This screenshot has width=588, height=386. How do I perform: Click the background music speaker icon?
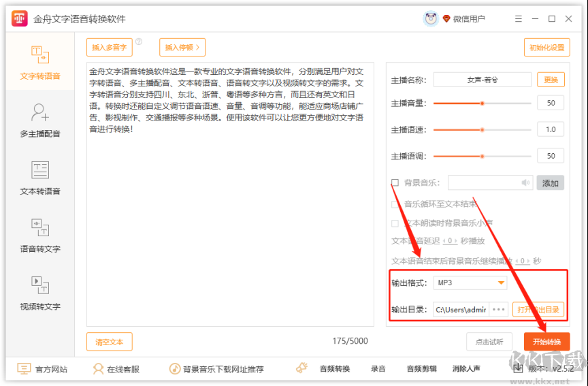click(525, 182)
